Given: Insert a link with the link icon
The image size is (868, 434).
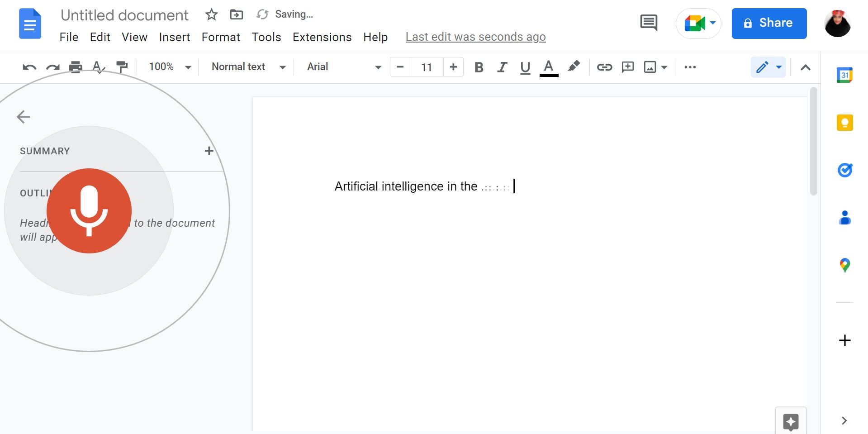Looking at the screenshot, I should (604, 67).
